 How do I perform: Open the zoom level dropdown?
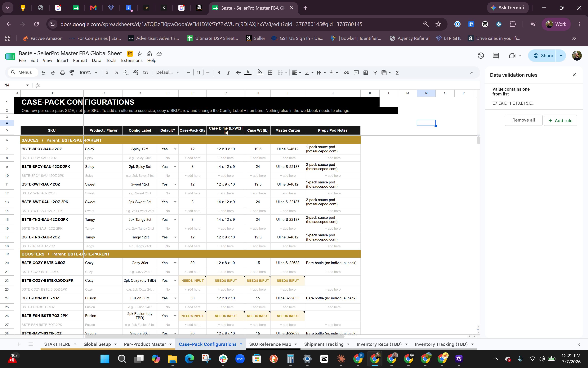point(88,72)
